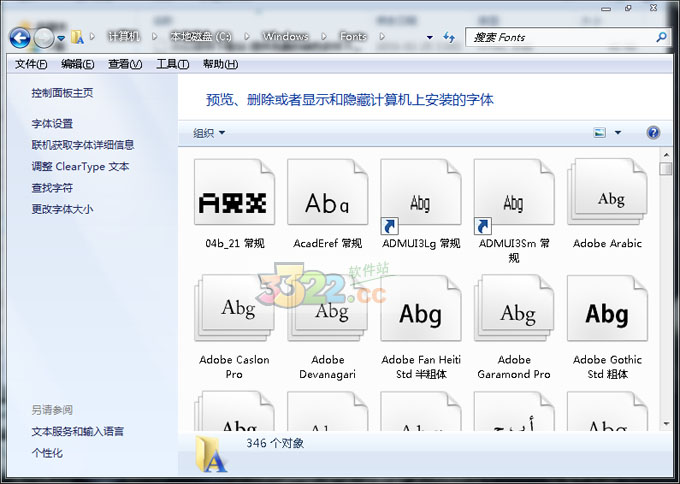
Task: Click the scrollbar down arrow
Action: [666, 424]
